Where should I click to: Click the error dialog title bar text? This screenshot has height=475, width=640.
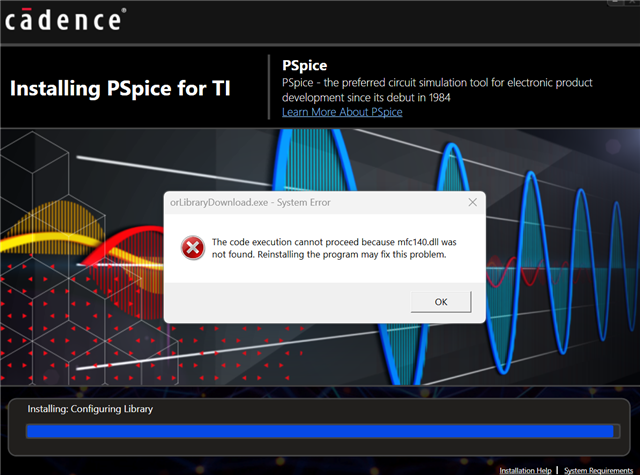point(250,202)
